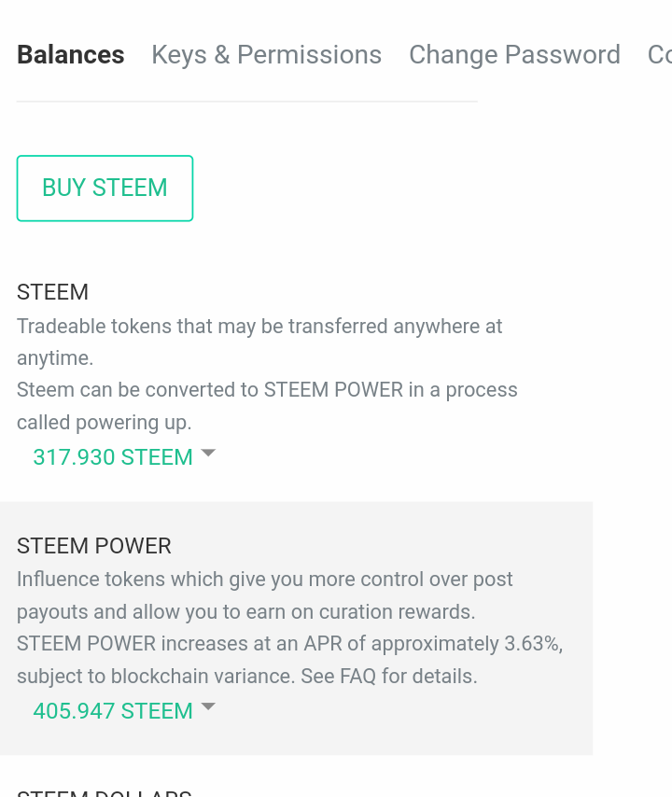This screenshot has height=797, width=672.
Task: Click the 'Influence tokens' description line
Action: tap(265, 580)
